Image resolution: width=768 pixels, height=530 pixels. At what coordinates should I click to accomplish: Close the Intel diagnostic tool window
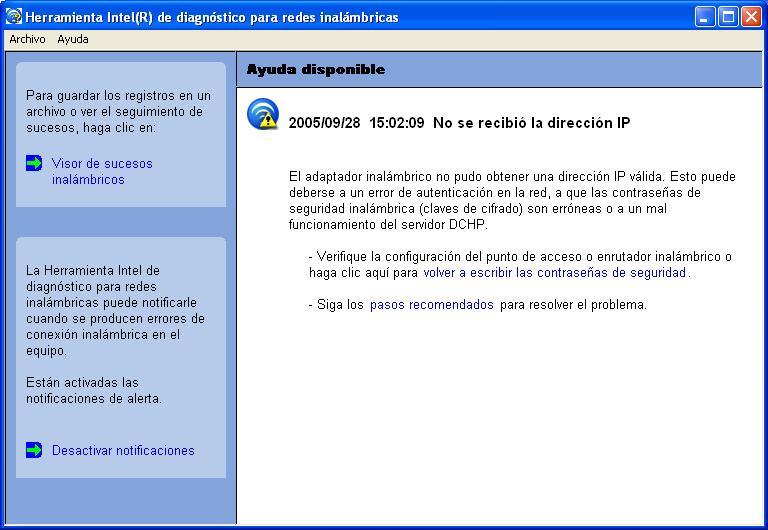[751, 17]
